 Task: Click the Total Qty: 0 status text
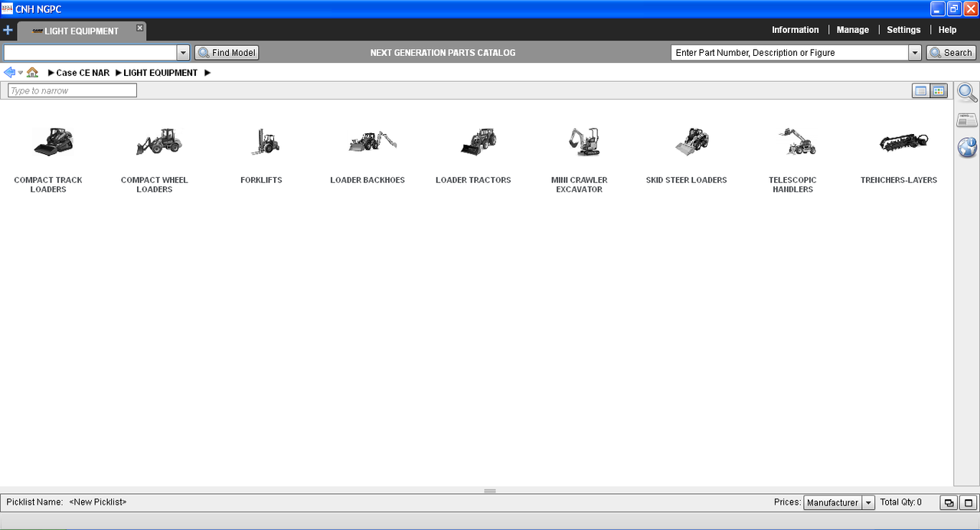click(x=901, y=502)
